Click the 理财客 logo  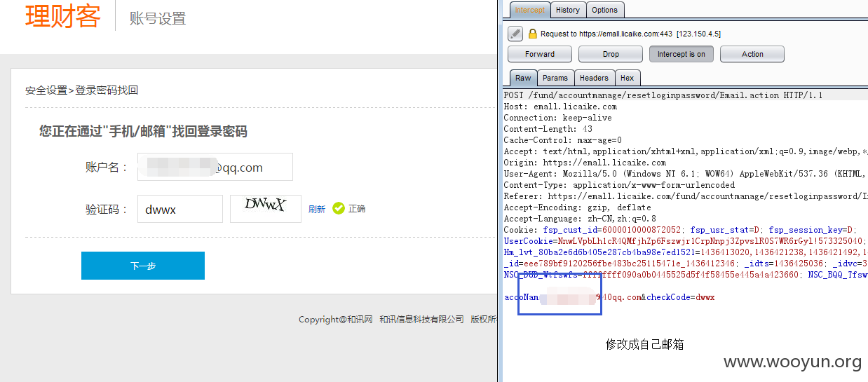63,16
